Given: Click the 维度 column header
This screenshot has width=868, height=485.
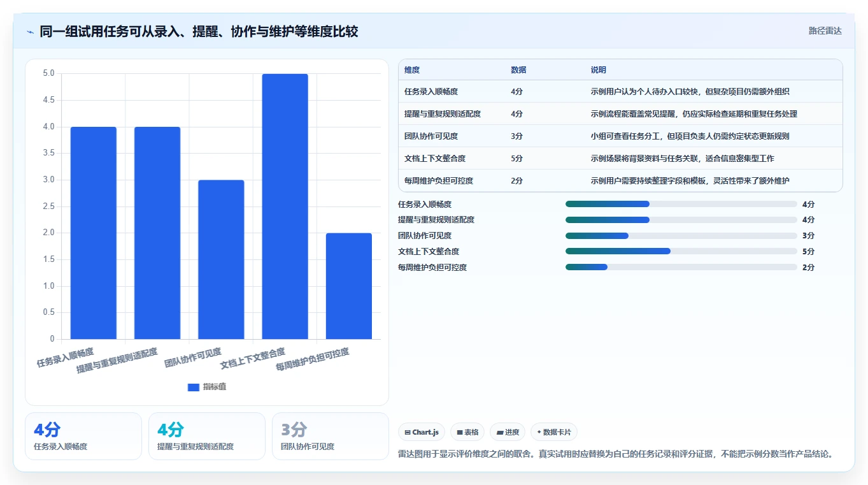Looking at the screenshot, I should coord(412,70).
